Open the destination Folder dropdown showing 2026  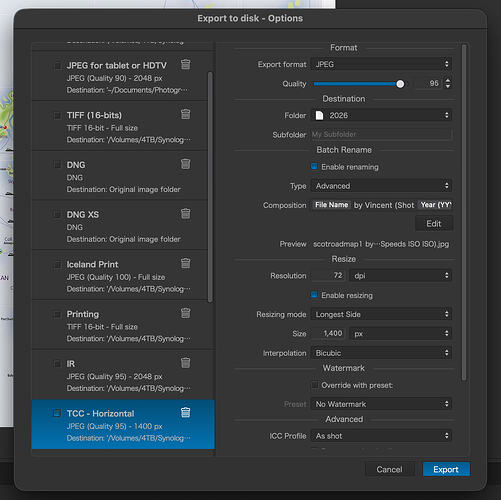[x=381, y=115]
